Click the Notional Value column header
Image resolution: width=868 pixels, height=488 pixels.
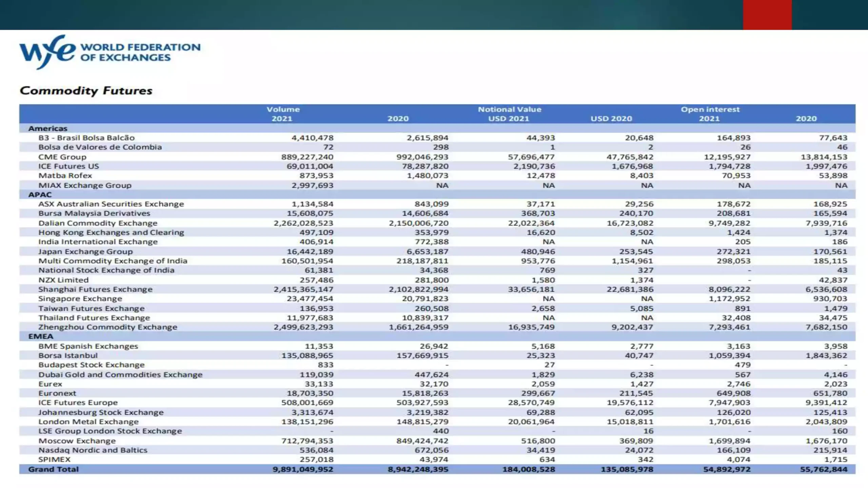[x=509, y=109]
